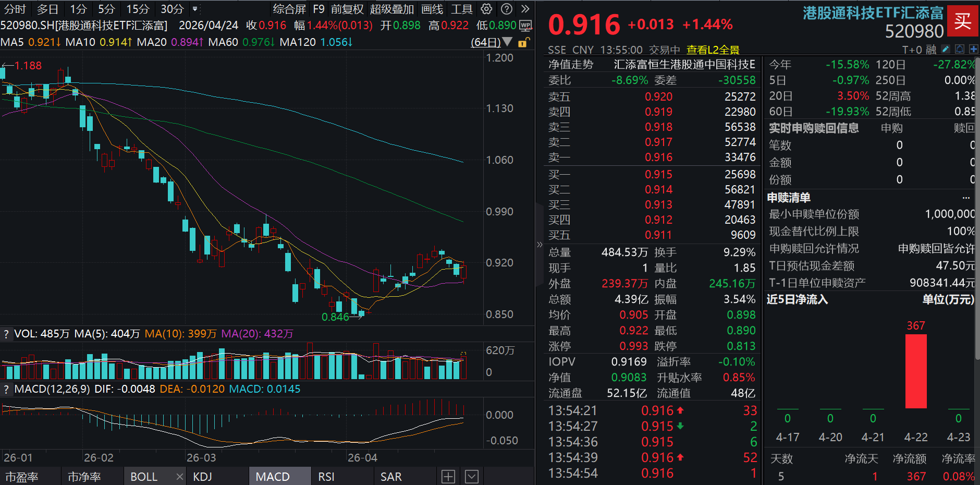
Task: Open the settings gear in the chart toolbar
Action: 486,9
